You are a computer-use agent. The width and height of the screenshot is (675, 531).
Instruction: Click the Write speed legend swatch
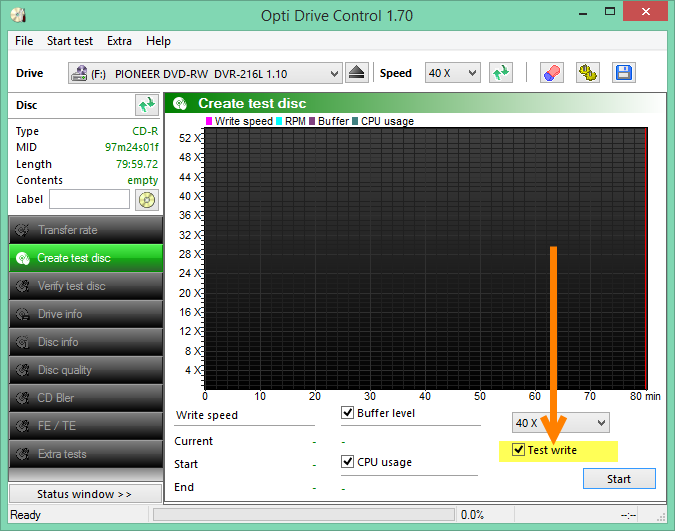pyautogui.click(x=209, y=121)
